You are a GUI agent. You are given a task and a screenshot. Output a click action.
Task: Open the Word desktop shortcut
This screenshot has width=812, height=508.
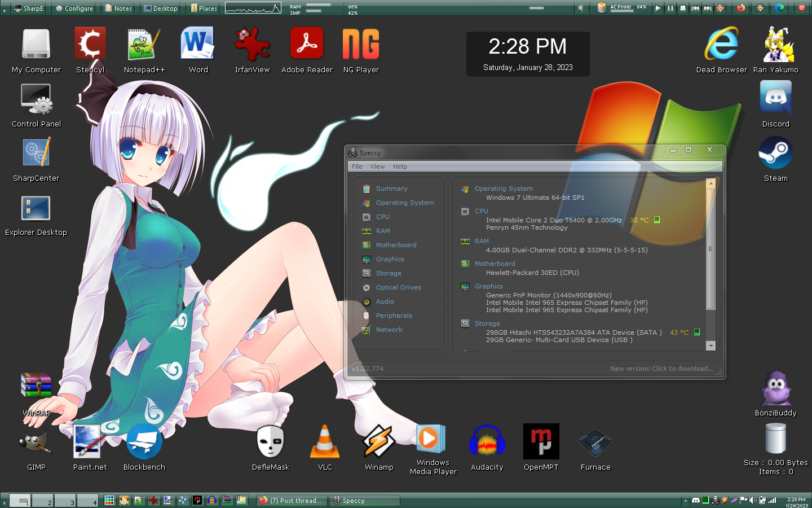click(198, 51)
